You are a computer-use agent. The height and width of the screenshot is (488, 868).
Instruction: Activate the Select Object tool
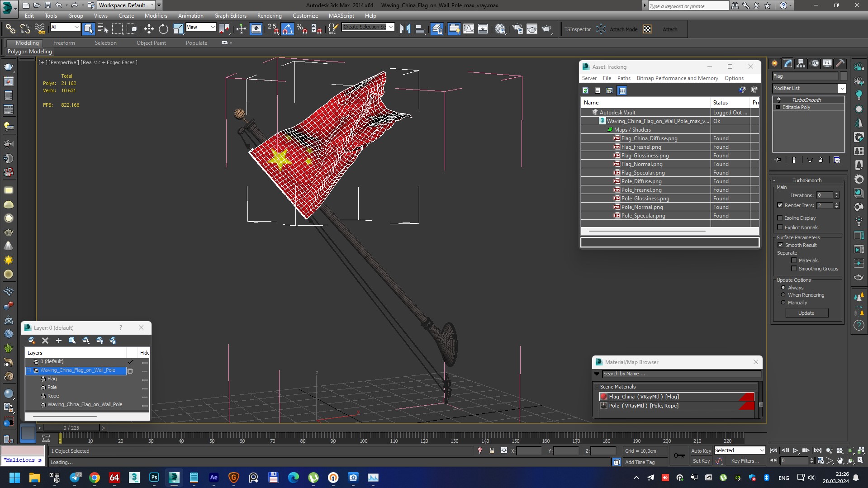tap(89, 29)
